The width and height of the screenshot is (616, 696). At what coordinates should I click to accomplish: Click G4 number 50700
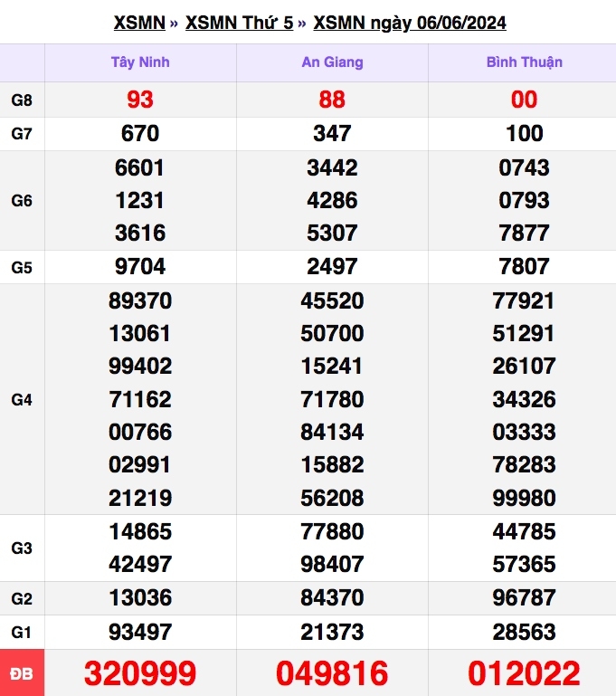[x=332, y=333]
